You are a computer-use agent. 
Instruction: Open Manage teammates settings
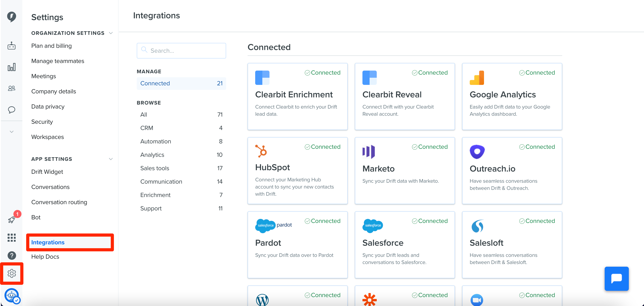click(58, 61)
